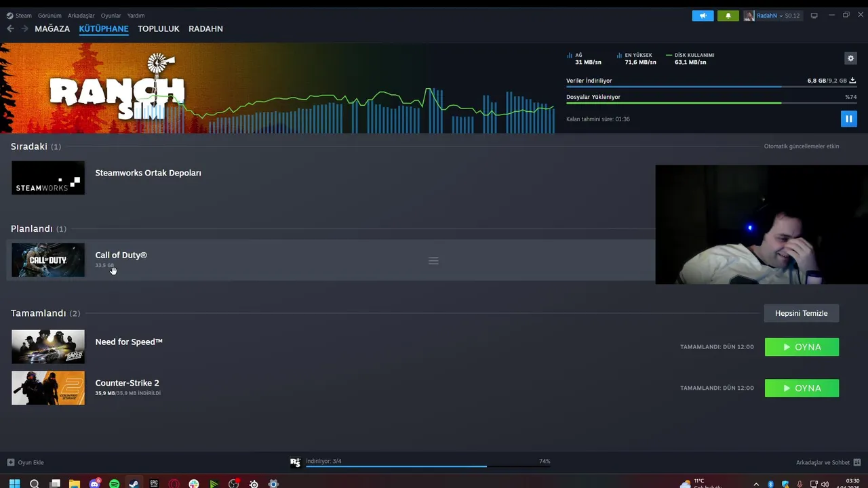This screenshot has width=868, height=488.
Task: Open Arkadaşlar ve Sohbet panel
Action: coord(828,462)
